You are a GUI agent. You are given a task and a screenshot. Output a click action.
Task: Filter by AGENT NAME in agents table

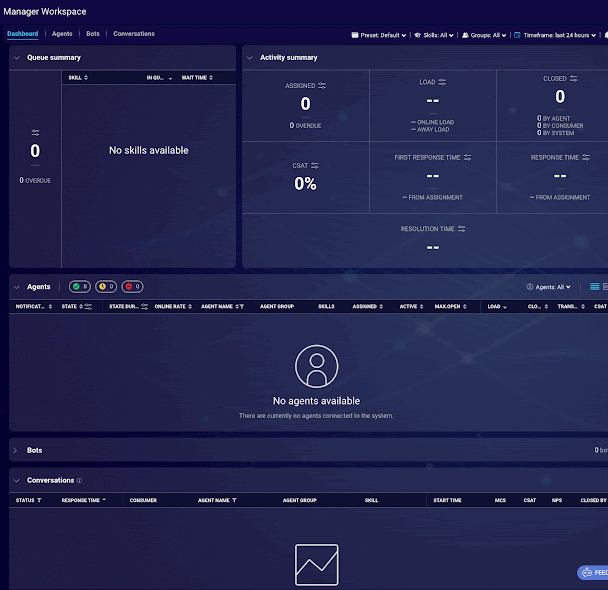tap(242, 307)
